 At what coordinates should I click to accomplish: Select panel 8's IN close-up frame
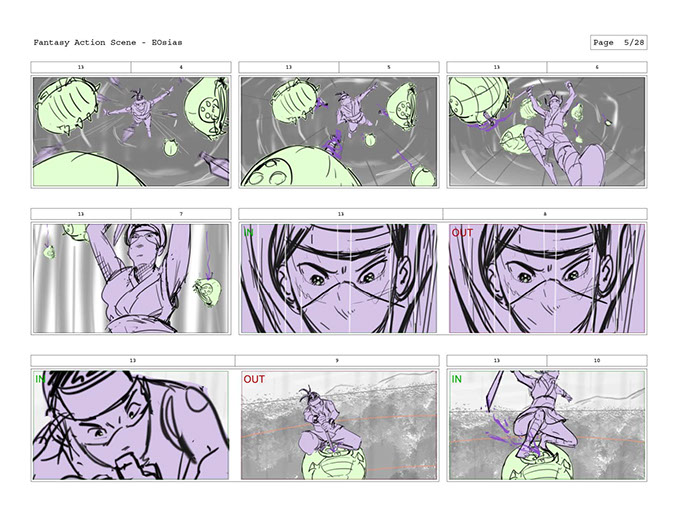pyautogui.click(x=339, y=278)
